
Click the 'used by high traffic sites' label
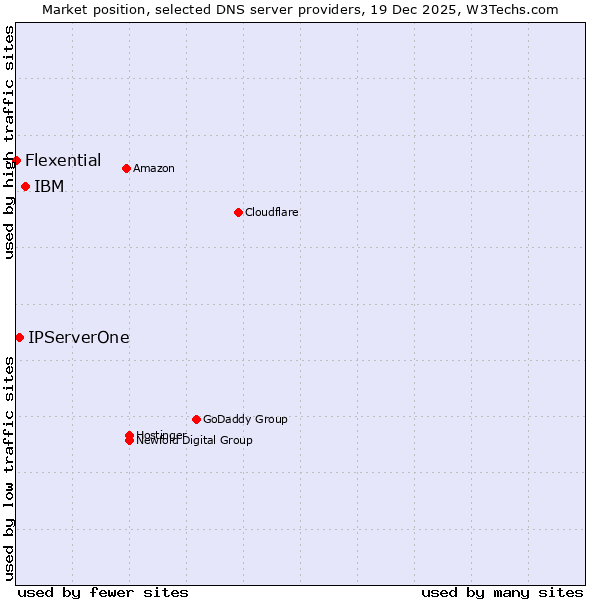pyautogui.click(x=9, y=142)
